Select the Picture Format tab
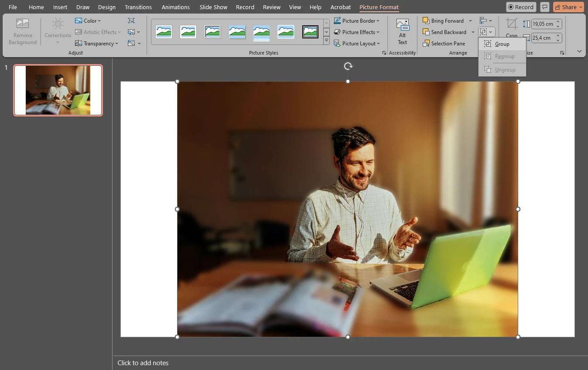Image resolution: width=588 pixels, height=370 pixels. coord(379,7)
